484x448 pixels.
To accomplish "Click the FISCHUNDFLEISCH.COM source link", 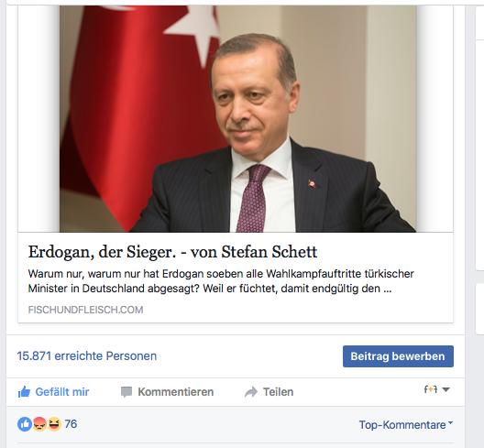I will (85, 310).
